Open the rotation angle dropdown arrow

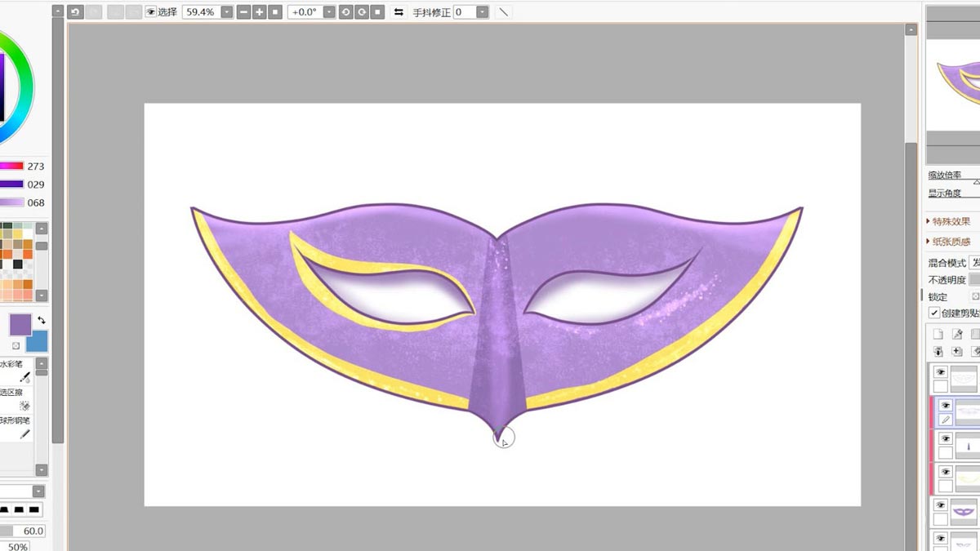click(328, 12)
